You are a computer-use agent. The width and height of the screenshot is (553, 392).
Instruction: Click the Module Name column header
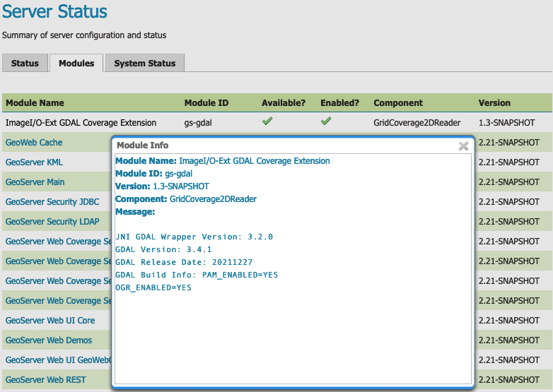point(35,102)
